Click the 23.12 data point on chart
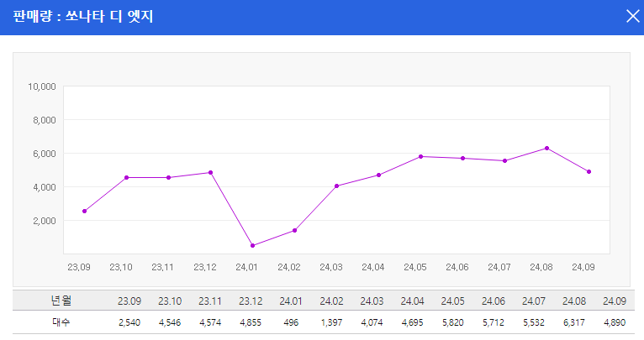 pos(211,173)
